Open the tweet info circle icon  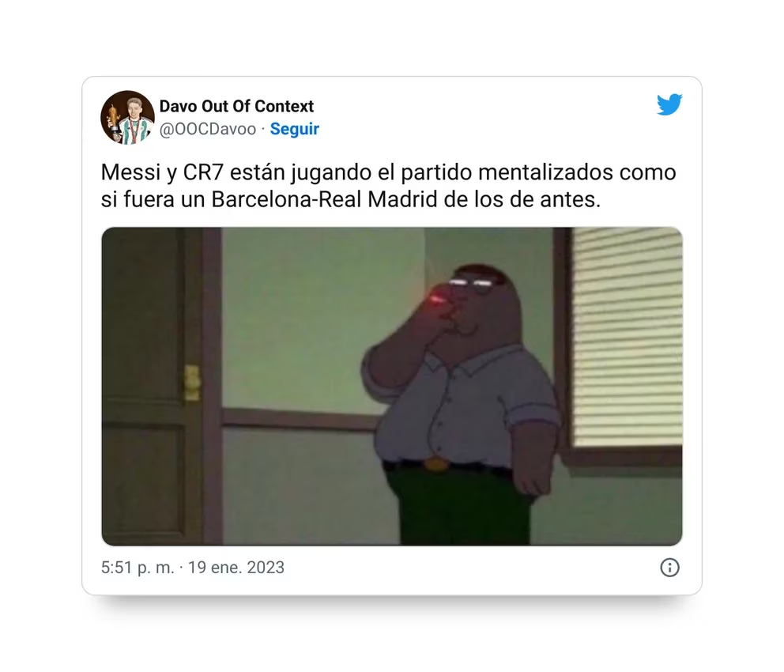[x=669, y=568]
